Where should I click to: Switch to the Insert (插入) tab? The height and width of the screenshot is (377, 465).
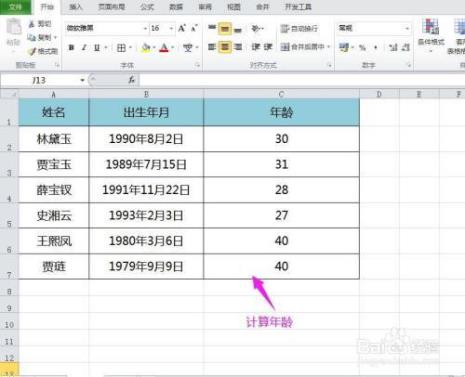(76, 7)
